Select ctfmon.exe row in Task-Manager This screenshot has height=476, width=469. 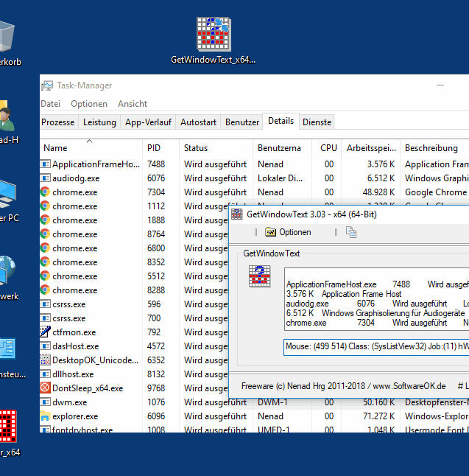(x=134, y=332)
